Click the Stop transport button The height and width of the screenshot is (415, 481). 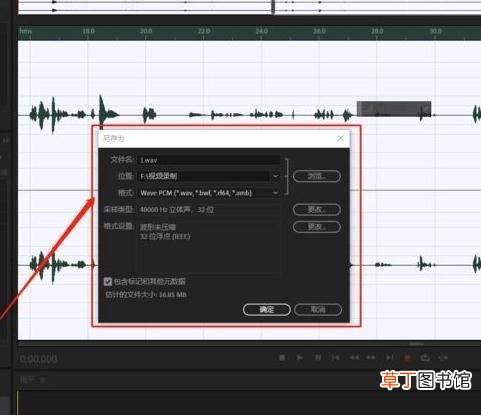282,358
